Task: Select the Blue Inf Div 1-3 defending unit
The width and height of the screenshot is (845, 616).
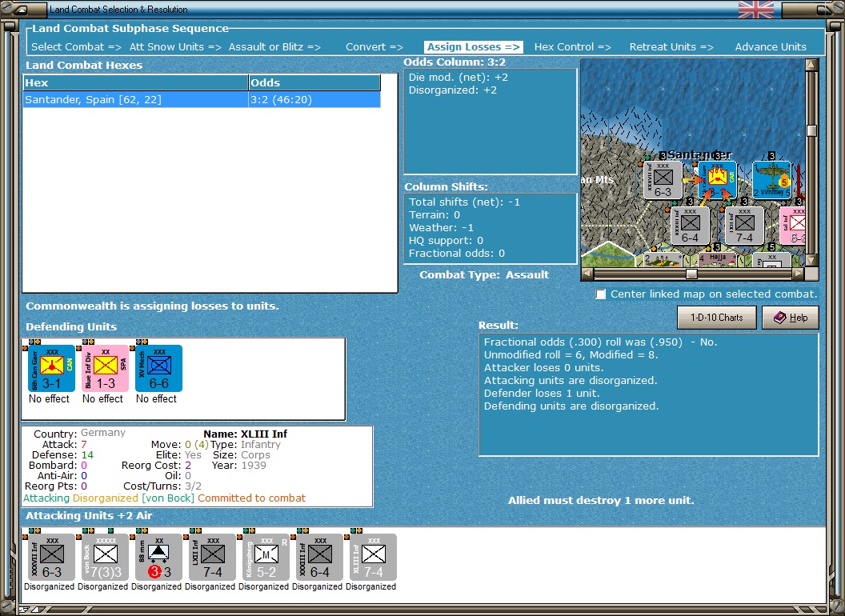Action: (105, 369)
